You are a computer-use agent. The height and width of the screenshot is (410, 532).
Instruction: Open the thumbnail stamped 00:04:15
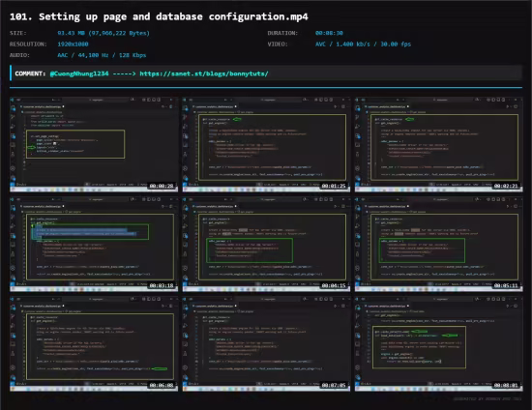[266, 244]
